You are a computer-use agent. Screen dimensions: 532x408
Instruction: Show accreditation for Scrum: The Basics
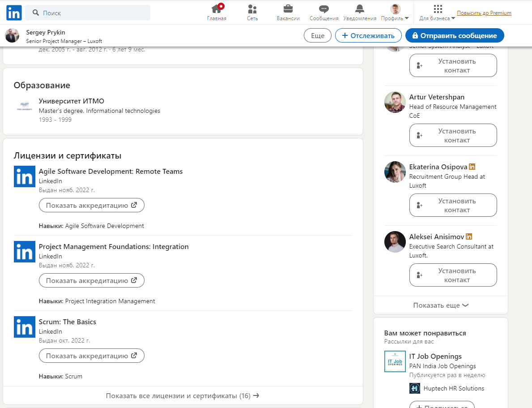(92, 356)
